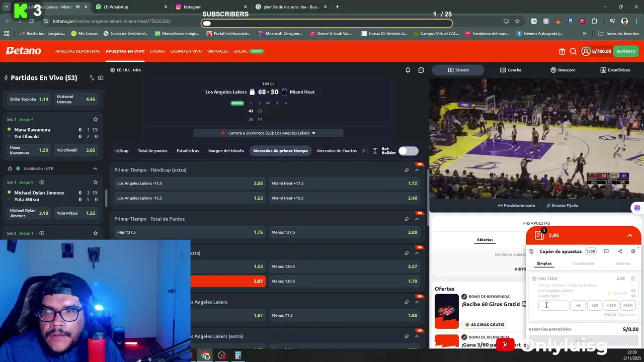
Task: Select Más 137.5 odds 1.75
Action: coord(190,232)
